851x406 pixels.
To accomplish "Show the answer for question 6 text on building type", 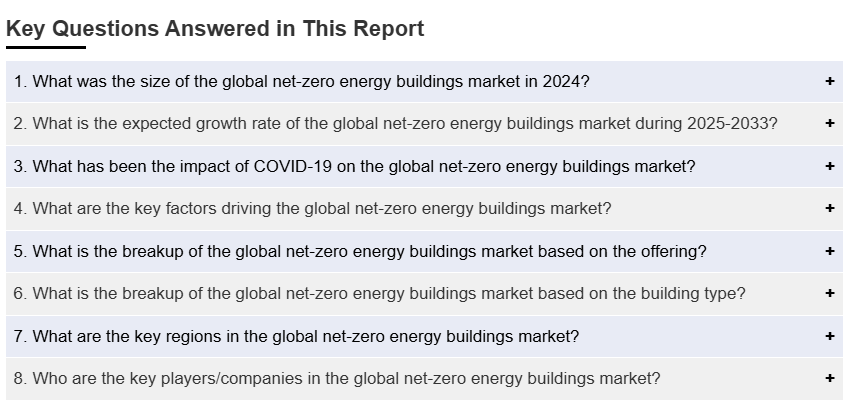I will click(379, 294).
